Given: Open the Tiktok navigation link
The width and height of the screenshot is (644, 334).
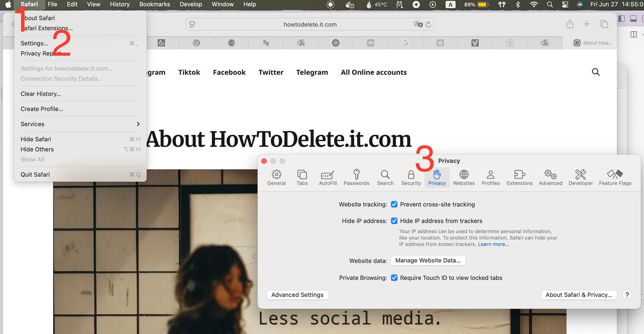Looking at the screenshot, I should (x=189, y=72).
